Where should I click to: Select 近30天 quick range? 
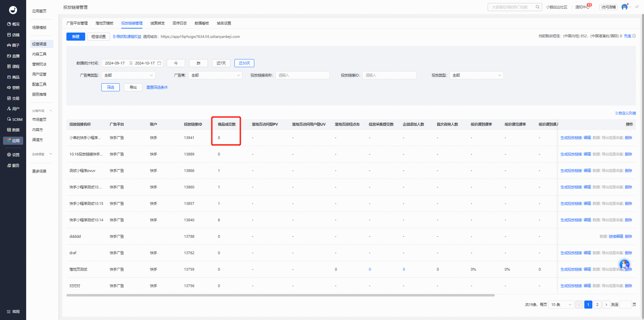(x=245, y=63)
